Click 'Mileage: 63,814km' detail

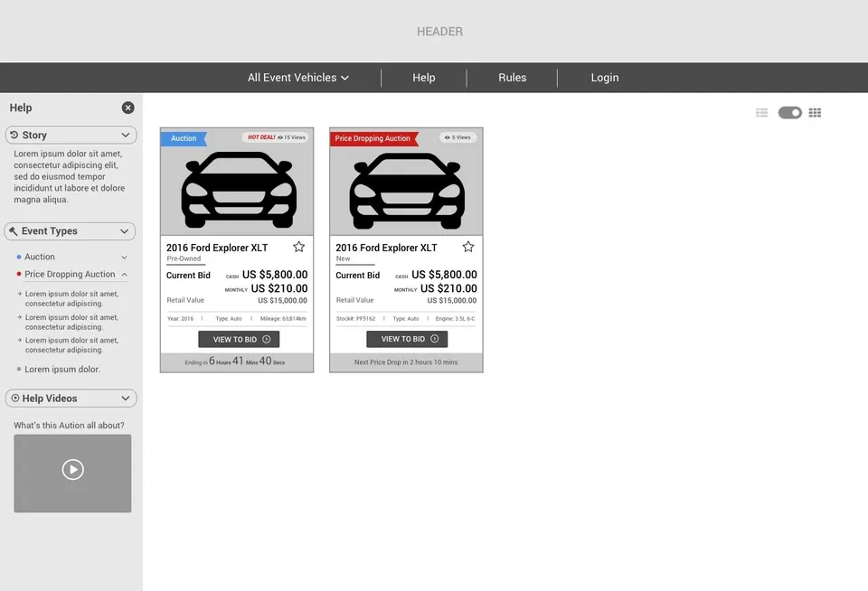pyautogui.click(x=283, y=319)
